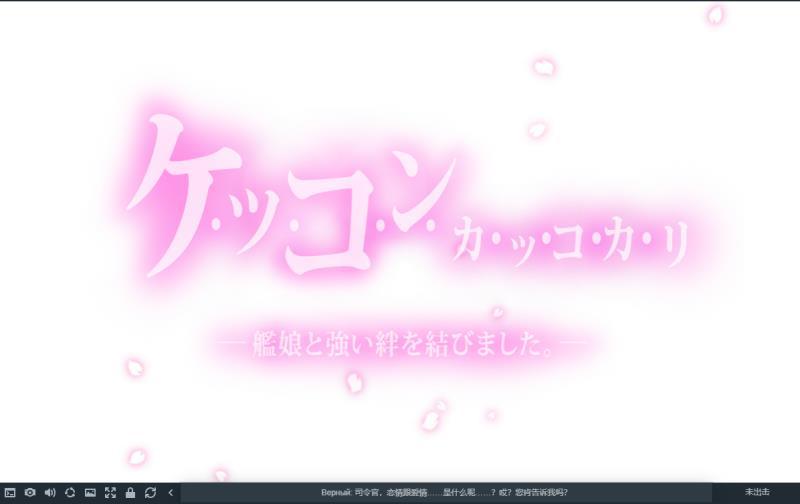Click the circular arrows cache icon
Image resolution: width=800 pixels, height=504 pixels.
70,493
